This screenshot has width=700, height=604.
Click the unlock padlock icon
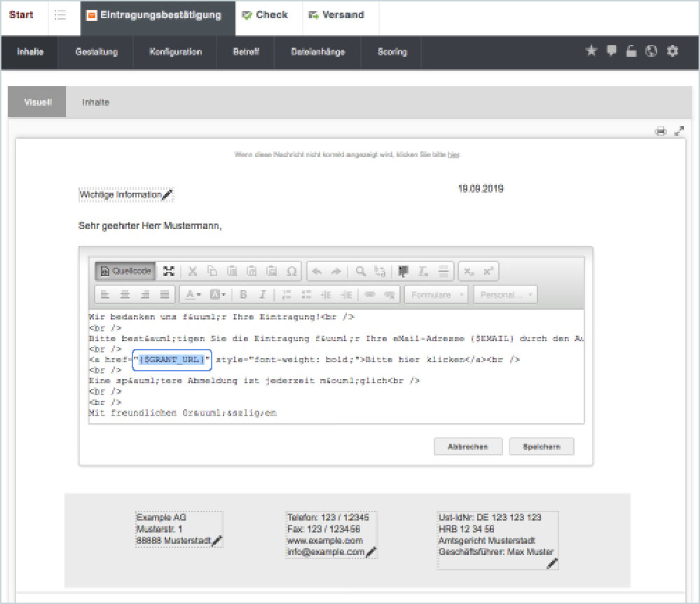tap(631, 51)
